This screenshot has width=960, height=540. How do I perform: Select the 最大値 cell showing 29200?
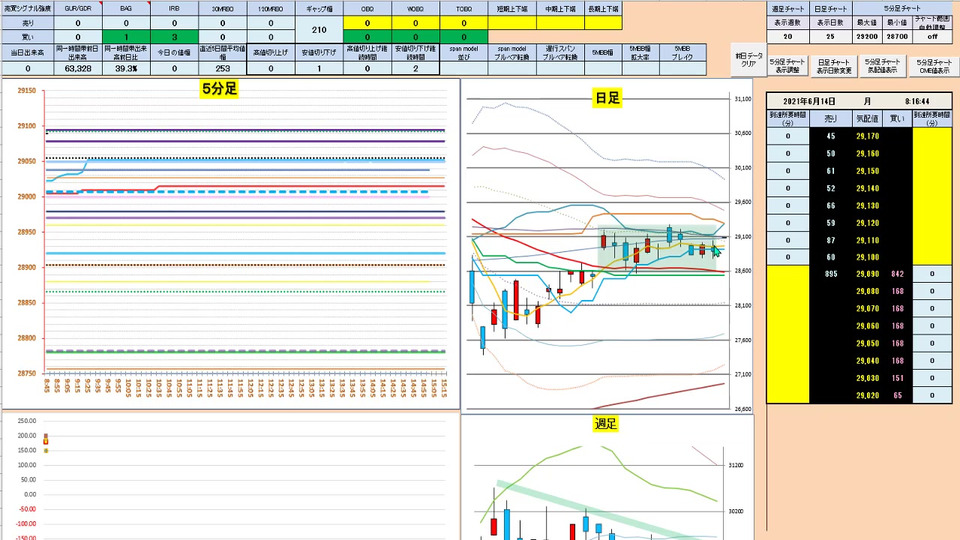pos(867,37)
